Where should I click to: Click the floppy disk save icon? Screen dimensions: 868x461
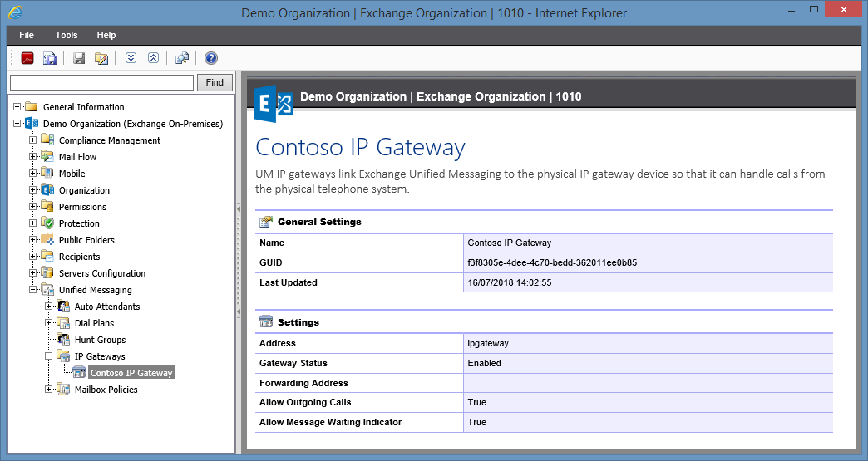79,58
